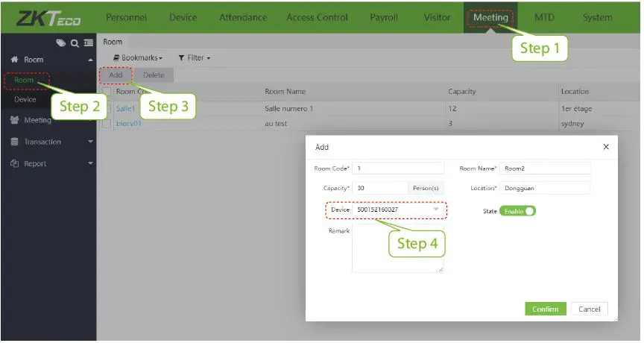644x343 pixels.
Task: Click the tags icon in sidebar header
Action: [x=61, y=43]
